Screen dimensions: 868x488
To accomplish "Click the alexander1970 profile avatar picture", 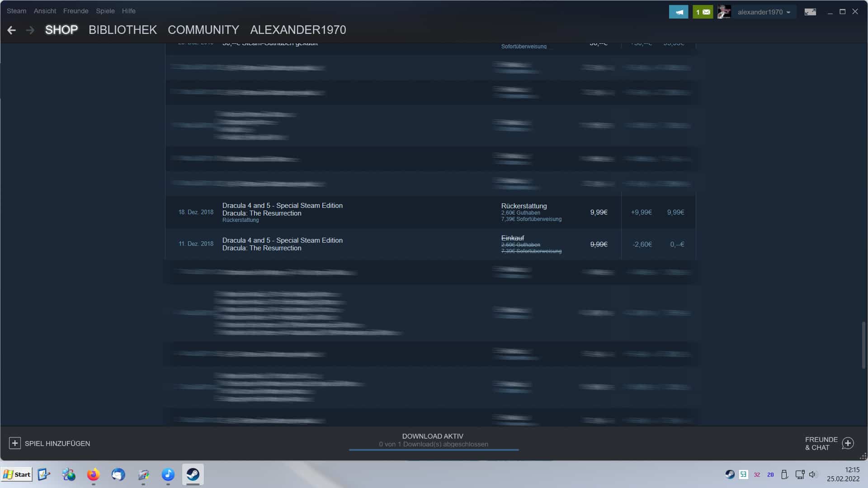I will (724, 12).
